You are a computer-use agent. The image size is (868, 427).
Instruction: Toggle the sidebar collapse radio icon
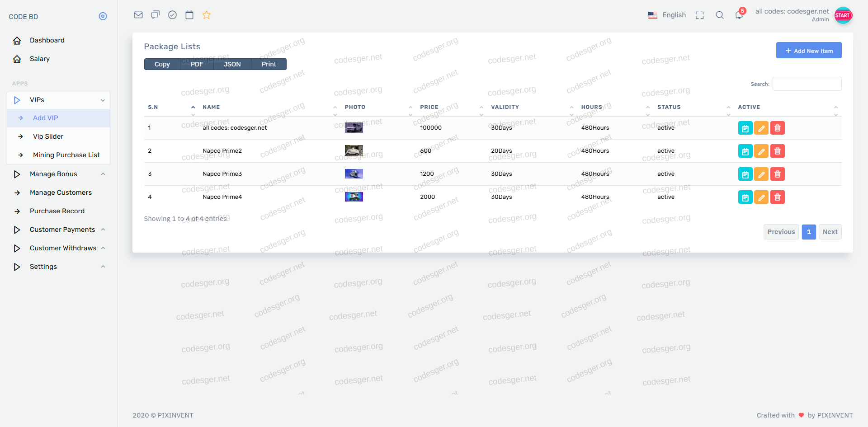pos(103,16)
